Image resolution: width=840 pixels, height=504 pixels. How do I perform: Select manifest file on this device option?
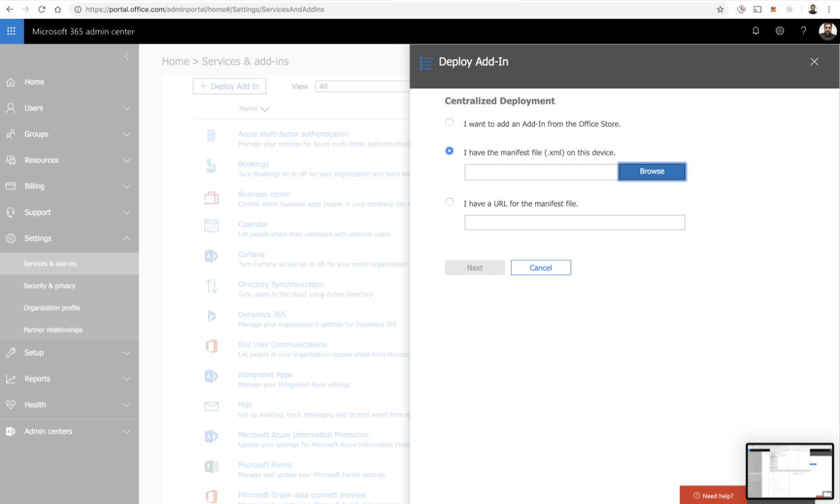point(450,151)
